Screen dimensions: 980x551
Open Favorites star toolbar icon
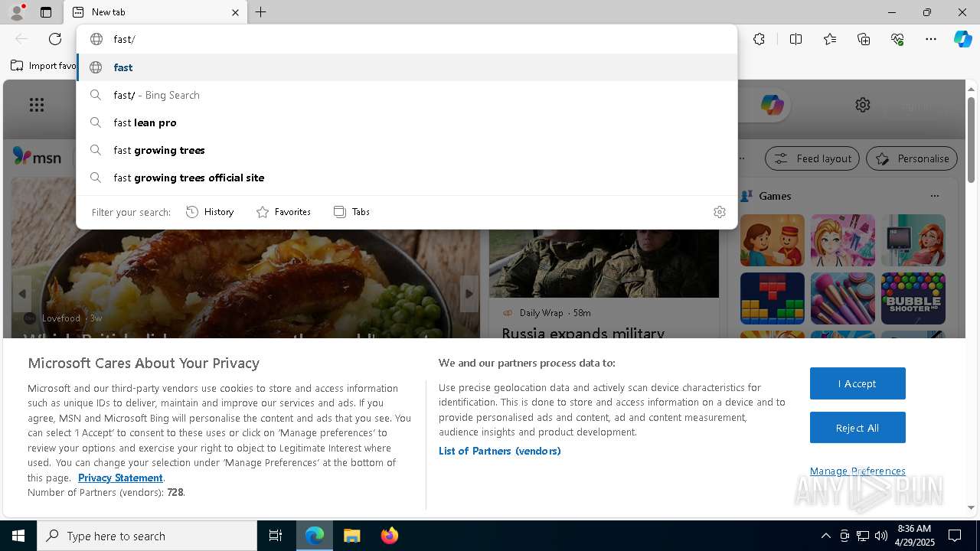pyautogui.click(x=830, y=39)
